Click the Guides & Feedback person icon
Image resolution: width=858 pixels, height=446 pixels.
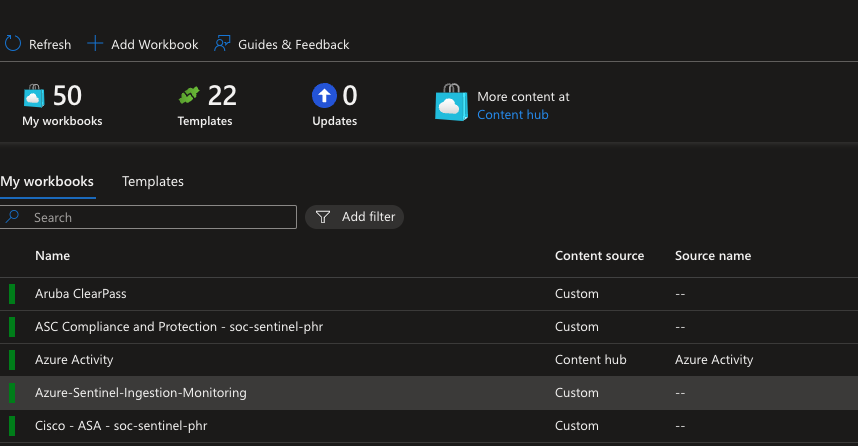222,44
